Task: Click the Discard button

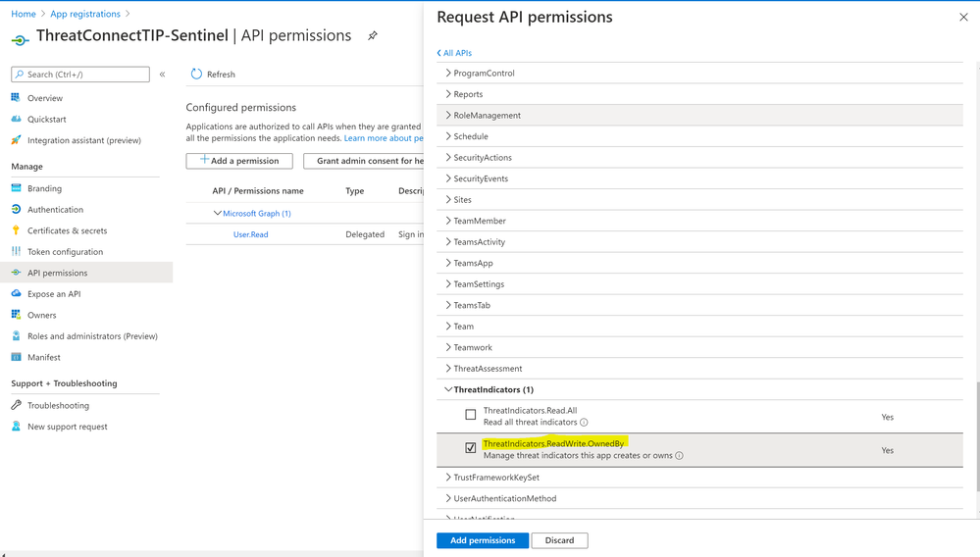Action: [x=559, y=540]
